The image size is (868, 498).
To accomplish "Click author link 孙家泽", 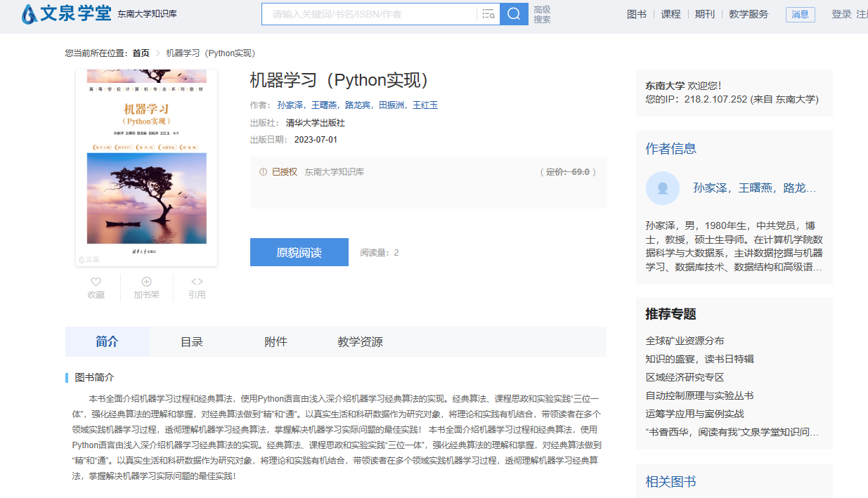I will coord(290,105).
